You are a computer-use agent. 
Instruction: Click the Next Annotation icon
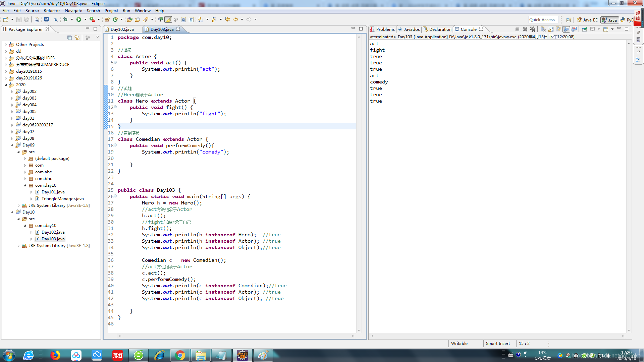201,19
